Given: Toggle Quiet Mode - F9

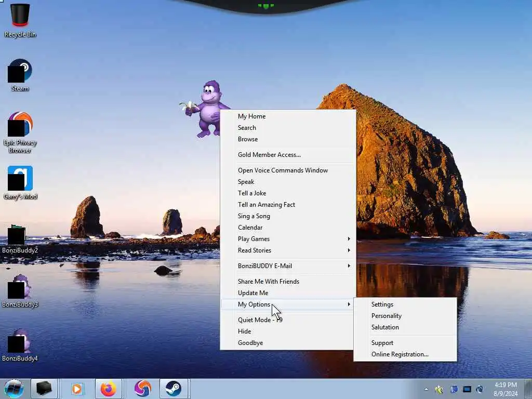Looking at the screenshot, I should tap(287, 320).
